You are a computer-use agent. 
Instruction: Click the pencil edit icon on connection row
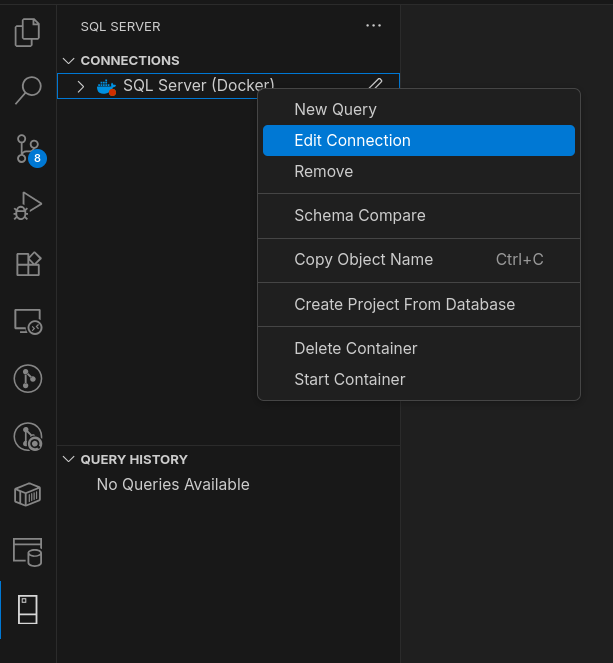pos(376,86)
